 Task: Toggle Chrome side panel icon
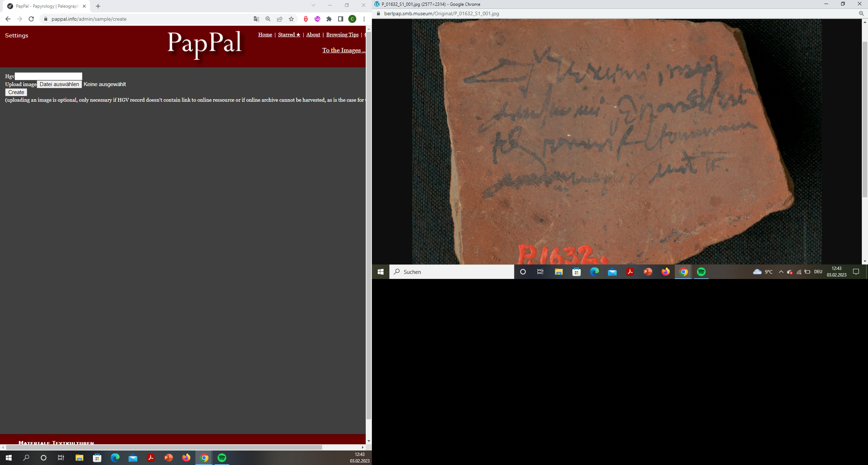tap(341, 19)
